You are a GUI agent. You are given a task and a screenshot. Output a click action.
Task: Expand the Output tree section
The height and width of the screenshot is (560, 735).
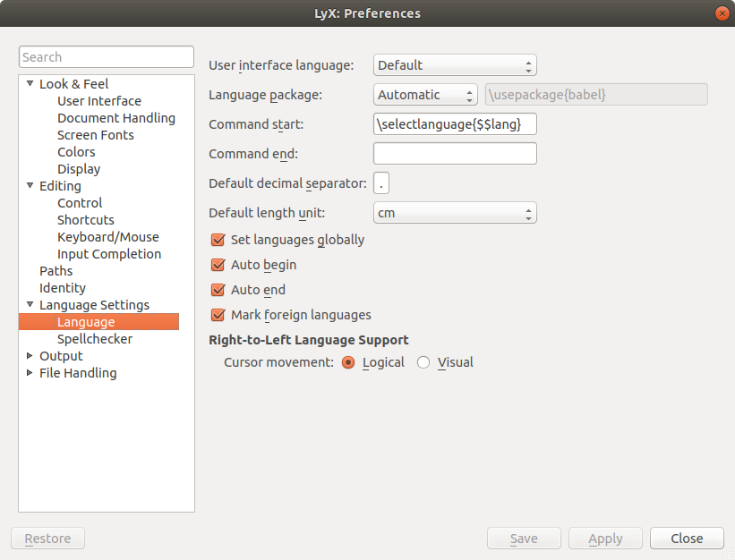click(30, 356)
